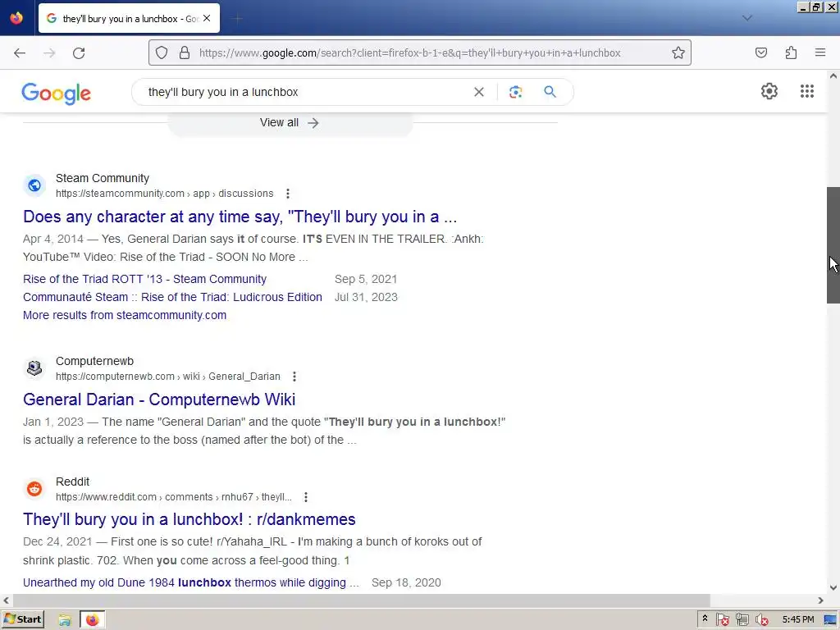Click the horizontal scrollbar right arrow

click(x=820, y=600)
